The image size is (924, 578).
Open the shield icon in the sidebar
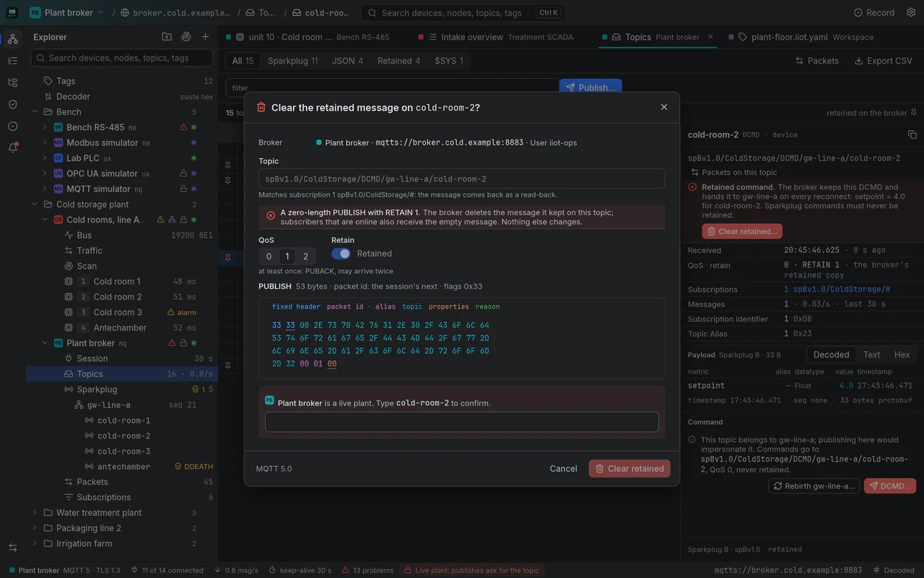[12, 104]
